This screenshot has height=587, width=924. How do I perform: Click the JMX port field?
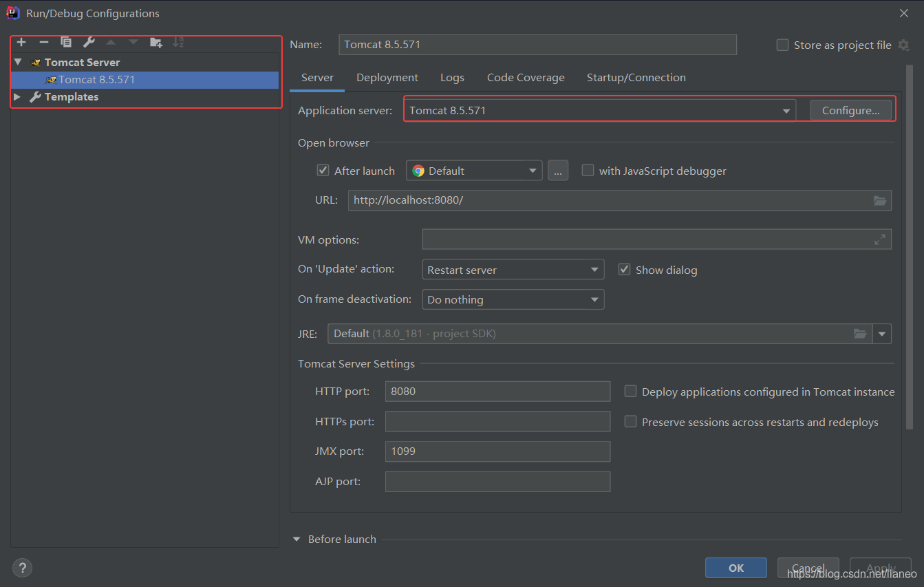tap(497, 451)
